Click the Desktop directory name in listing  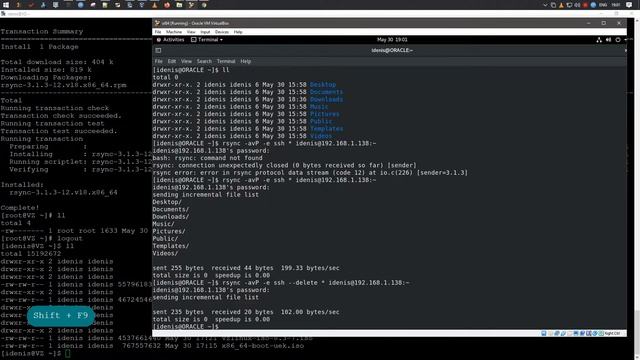[x=323, y=85]
